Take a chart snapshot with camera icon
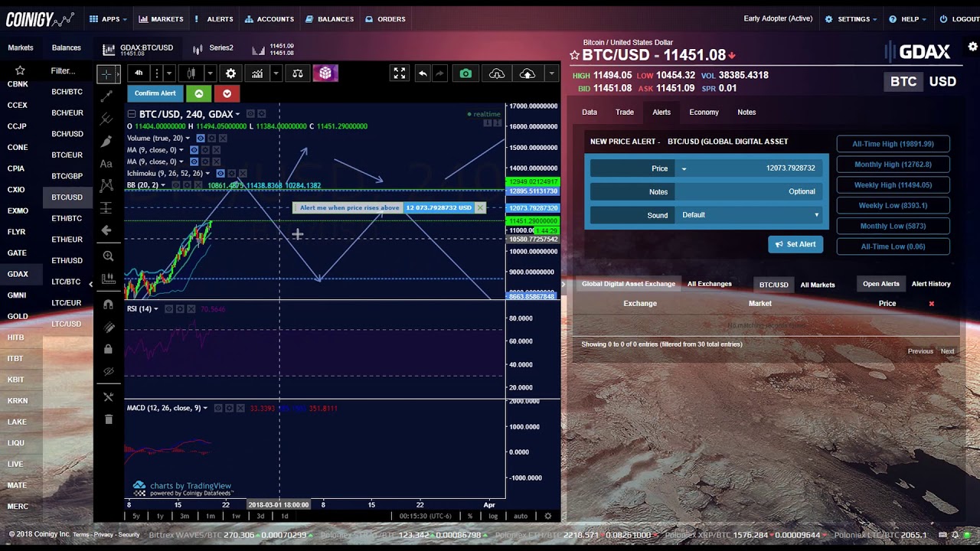Image resolution: width=980 pixels, height=551 pixels. pyautogui.click(x=465, y=73)
